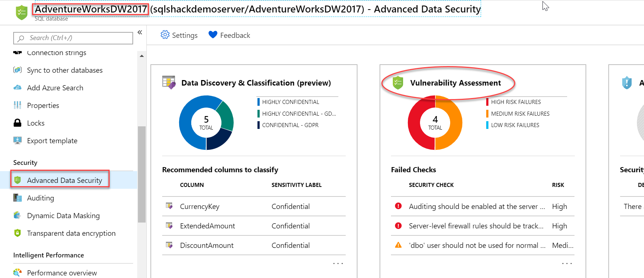This screenshot has width=644, height=278.
Task: Click the Locks padlock icon
Action: click(x=17, y=123)
